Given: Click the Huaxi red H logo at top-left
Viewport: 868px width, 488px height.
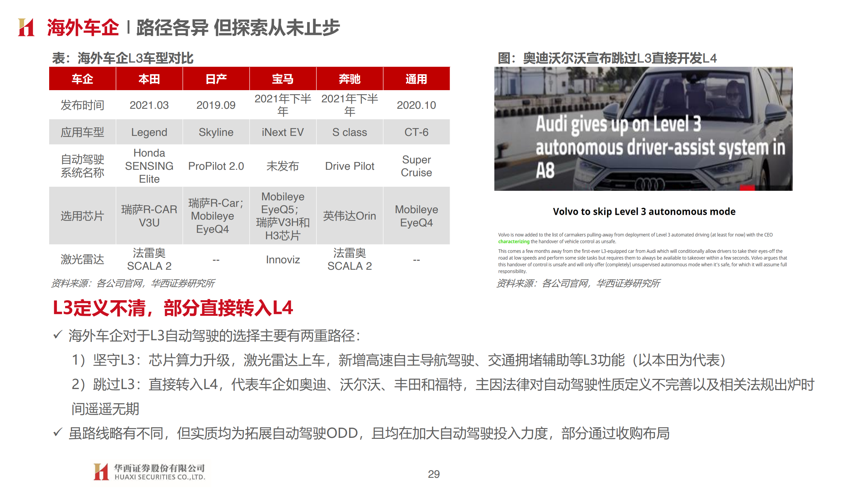Looking at the screenshot, I should (x=26, y=27).
